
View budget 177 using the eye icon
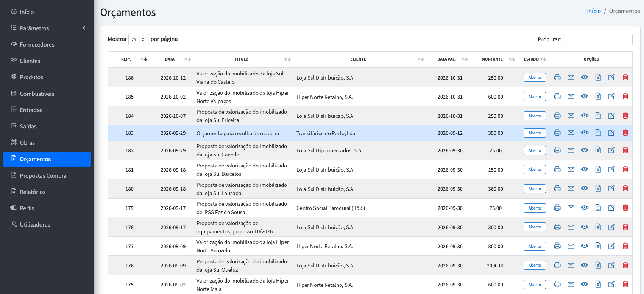coord(585,246)
